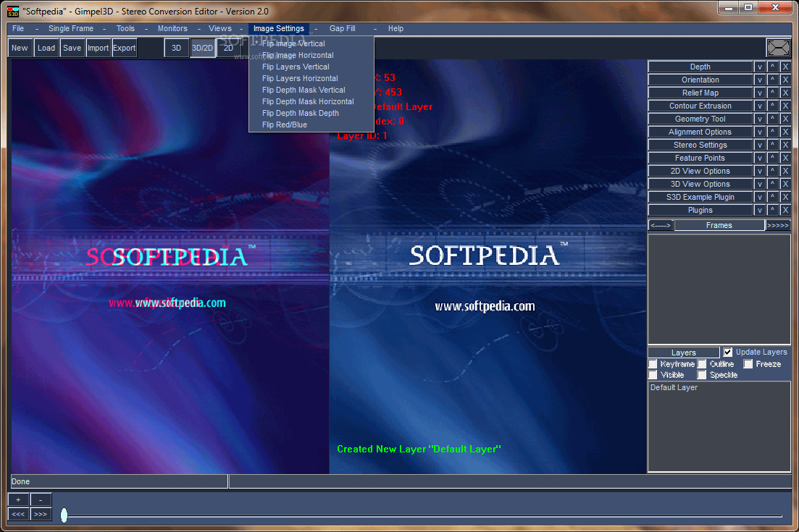Expand Contour Extrusion panel with v
This screenshot has height=532, width=799.
760,106
